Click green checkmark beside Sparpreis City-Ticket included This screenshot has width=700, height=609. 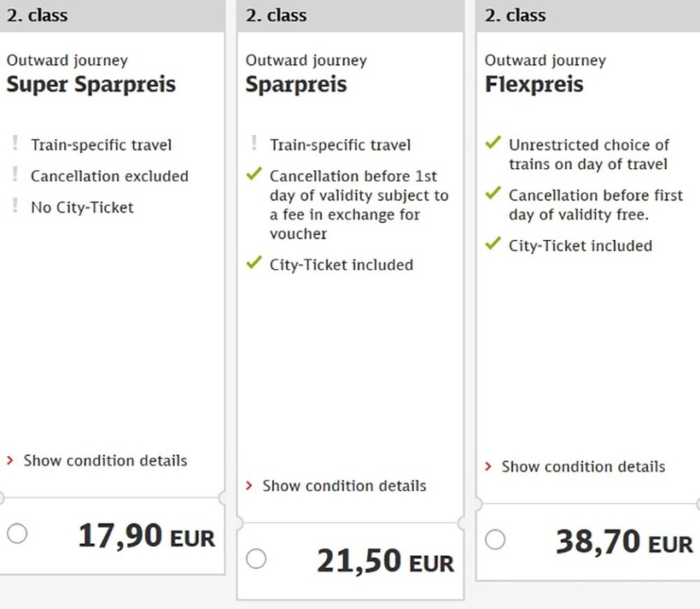coord(253,264)
